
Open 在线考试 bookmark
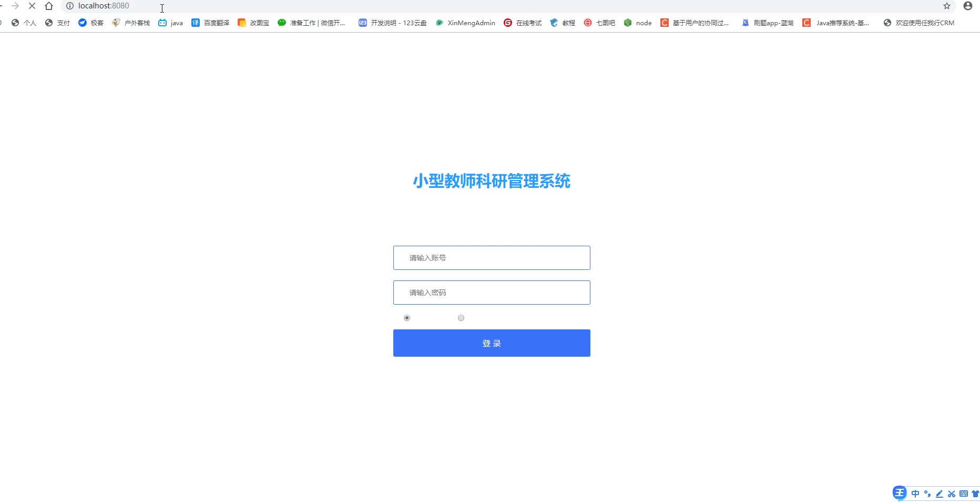(x=523, y=23)
